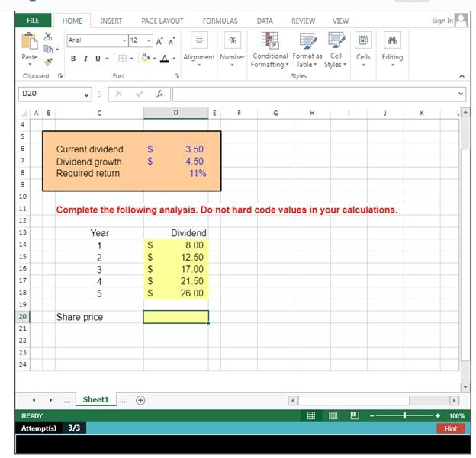
Task: Select the Format Painter brush
Action: (x=48, y=62)
